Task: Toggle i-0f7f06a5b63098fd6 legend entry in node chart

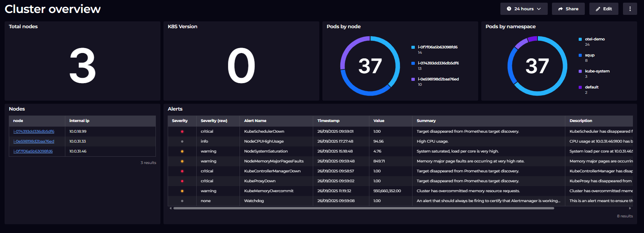Action: pyautogui.click(x=437, y=47)
